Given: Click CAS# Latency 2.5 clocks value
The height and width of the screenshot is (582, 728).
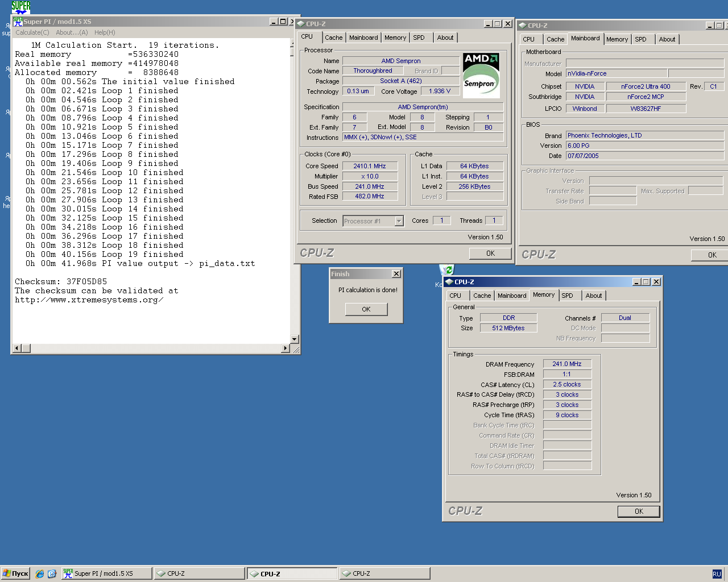Looking at the screenshot, I should [567, 384].
